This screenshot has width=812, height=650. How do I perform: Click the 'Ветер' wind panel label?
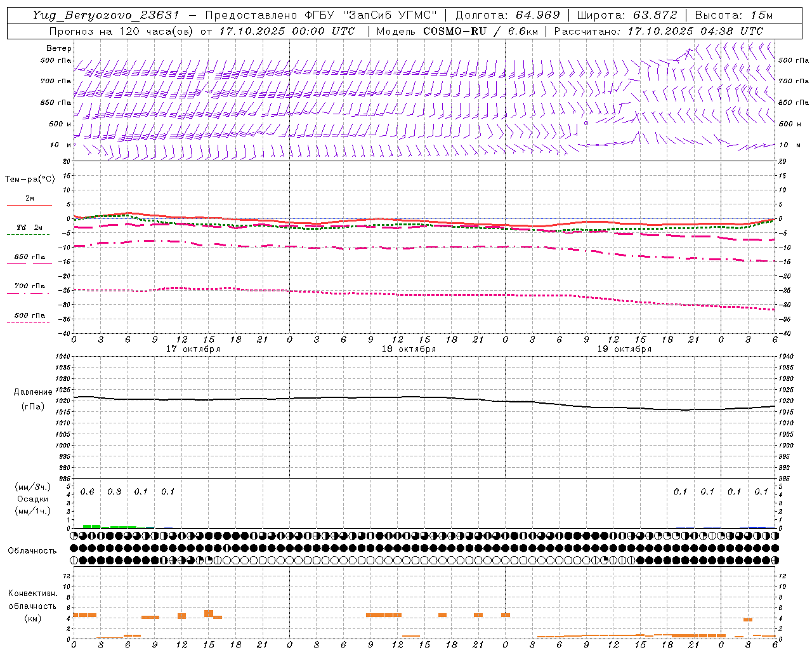coord(59,48)
